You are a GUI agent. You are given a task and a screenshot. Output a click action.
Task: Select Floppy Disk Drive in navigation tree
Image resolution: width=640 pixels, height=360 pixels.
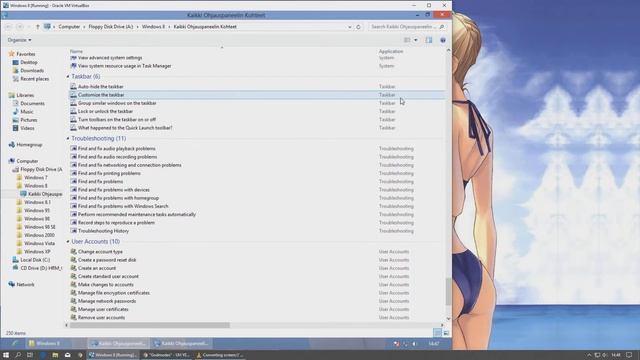(41, 169)
